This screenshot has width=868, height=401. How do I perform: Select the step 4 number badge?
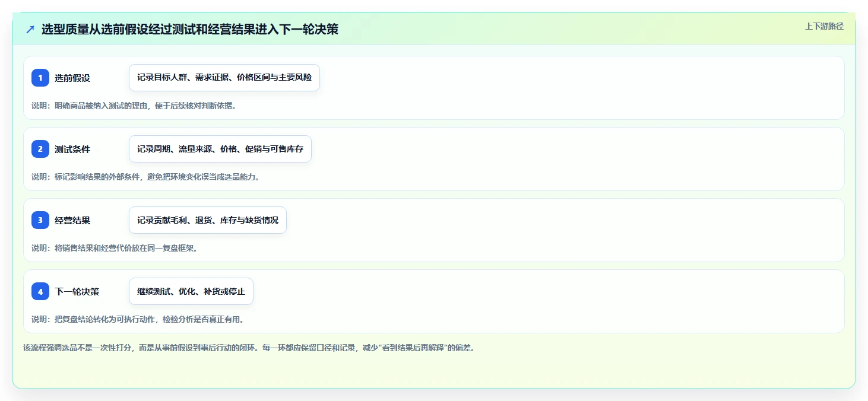click(x=40, y=291)
